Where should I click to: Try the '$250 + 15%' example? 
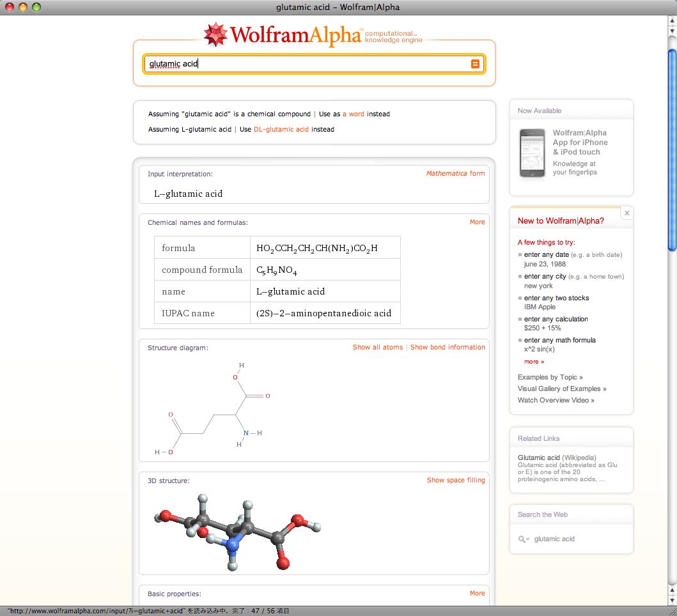(x=542, y=328)
